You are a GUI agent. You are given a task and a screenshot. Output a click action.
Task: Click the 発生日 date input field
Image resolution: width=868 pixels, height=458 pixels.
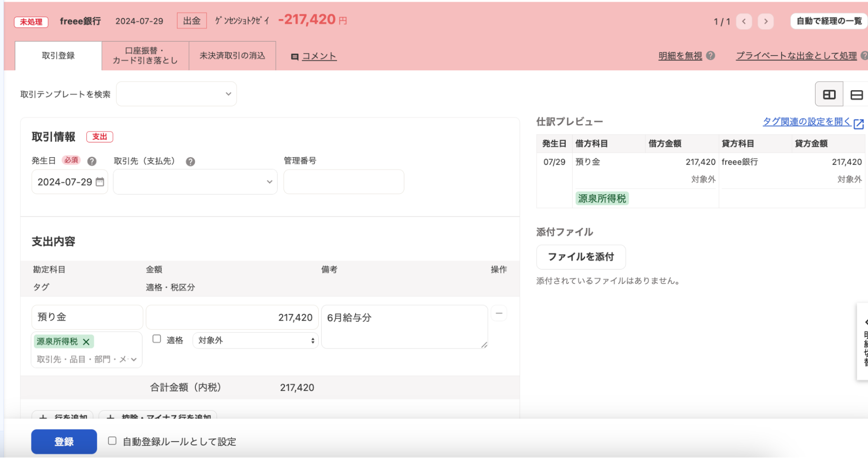69,182
